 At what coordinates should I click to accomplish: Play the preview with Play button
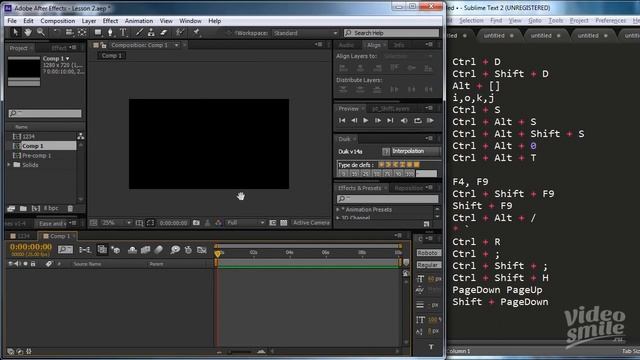(366, 121)
